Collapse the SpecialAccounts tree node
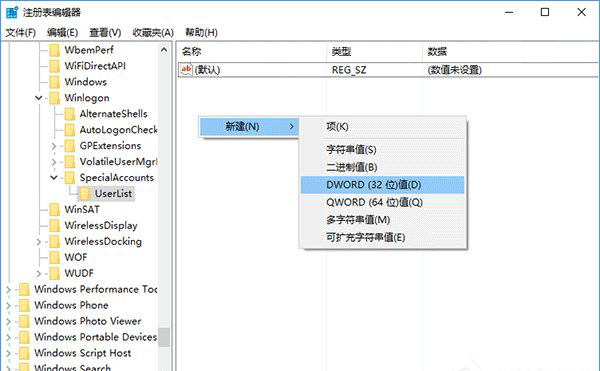 [x=54, y=177]
